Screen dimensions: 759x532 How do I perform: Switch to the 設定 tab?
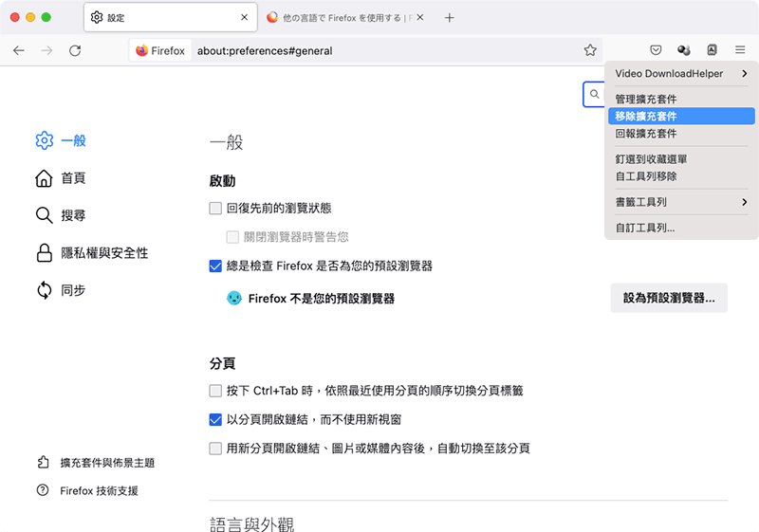click(171, 17)
